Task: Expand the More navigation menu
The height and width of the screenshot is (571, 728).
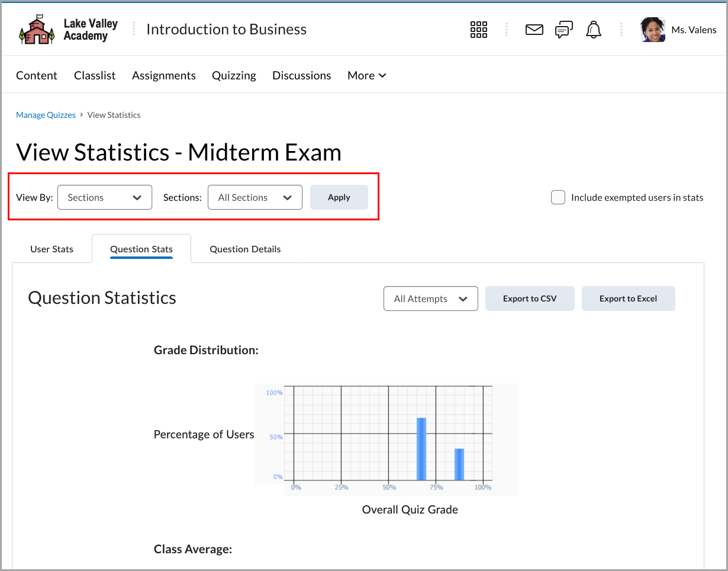Action: (x=366, y=76)
